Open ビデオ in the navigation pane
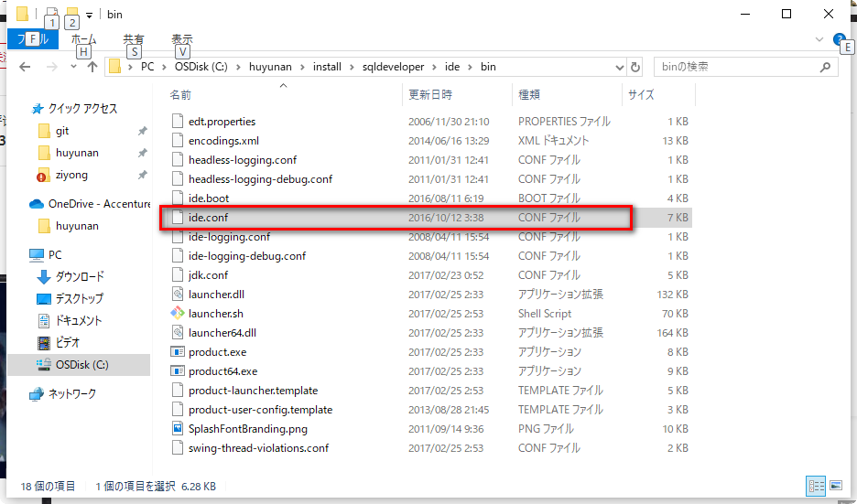 [x=67, y=342]
